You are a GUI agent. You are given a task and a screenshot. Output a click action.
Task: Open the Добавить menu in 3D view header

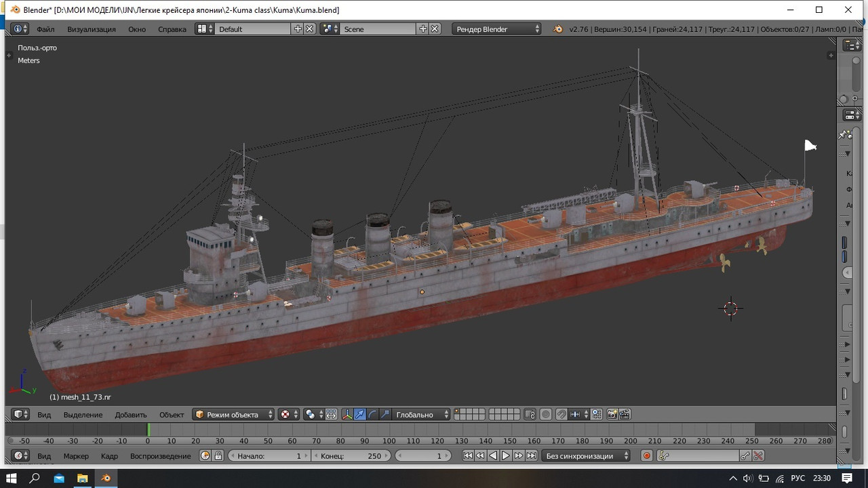coord(130,415)
